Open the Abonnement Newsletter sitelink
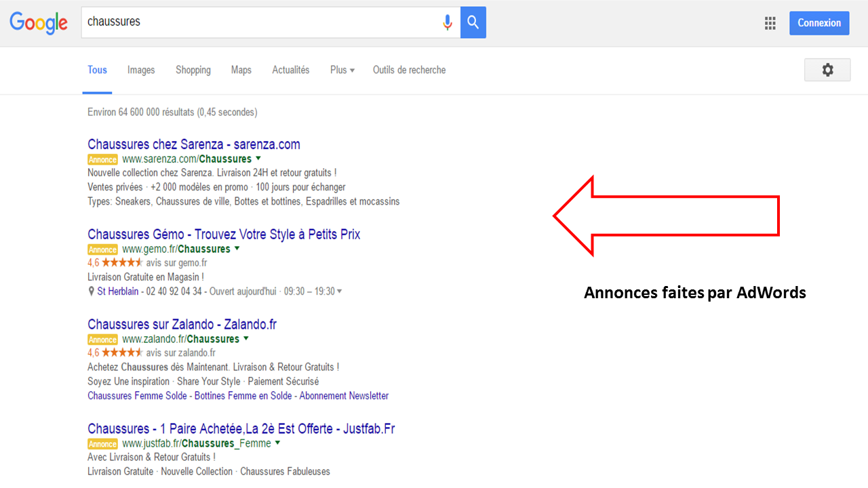 (344, 396)
